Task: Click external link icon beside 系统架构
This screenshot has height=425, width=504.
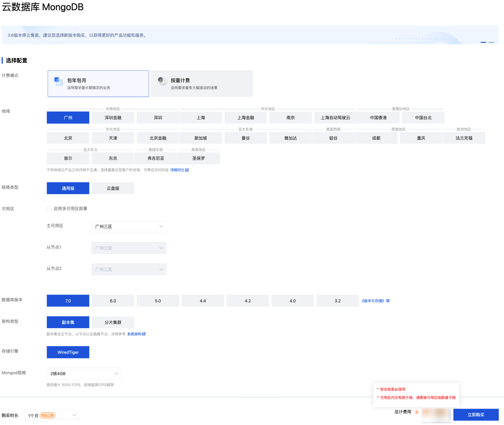Action: pyautogui.click(x=144, y=334)
